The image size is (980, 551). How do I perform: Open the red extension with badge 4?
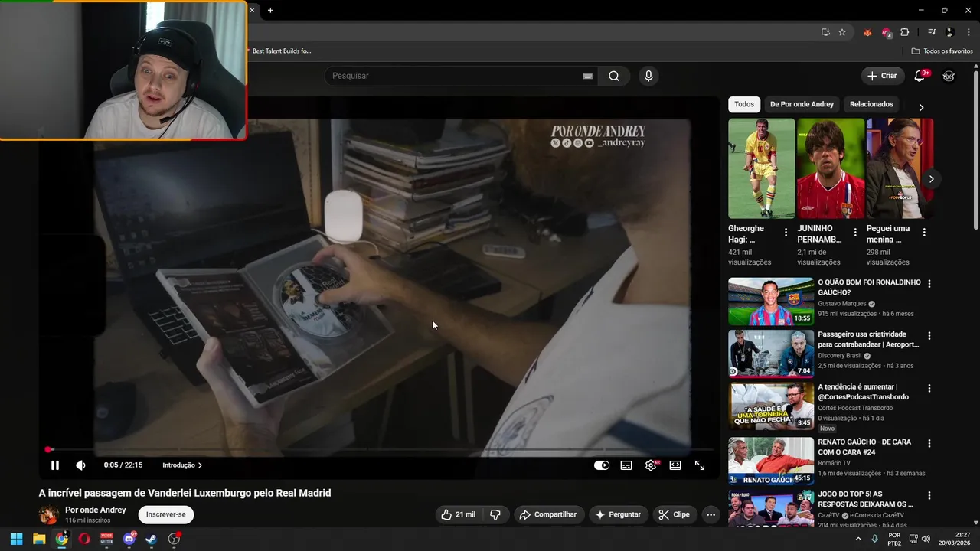(x=887, y=32)
